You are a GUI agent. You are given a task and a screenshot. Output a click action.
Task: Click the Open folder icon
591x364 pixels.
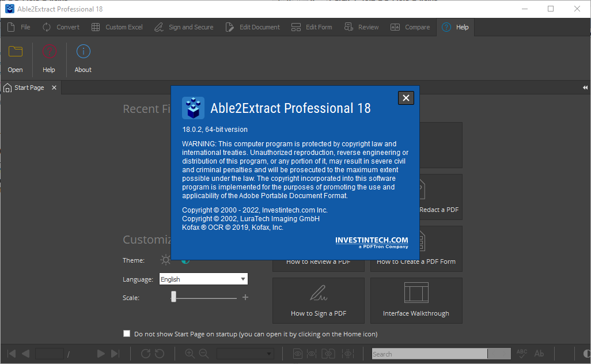(16, 52)
